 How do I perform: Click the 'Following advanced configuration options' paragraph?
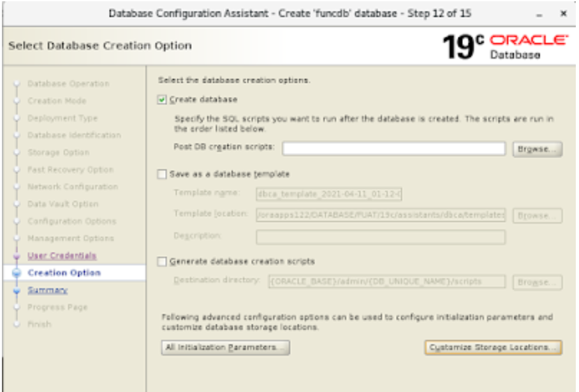pyautogui.click(x=358, y=322)
